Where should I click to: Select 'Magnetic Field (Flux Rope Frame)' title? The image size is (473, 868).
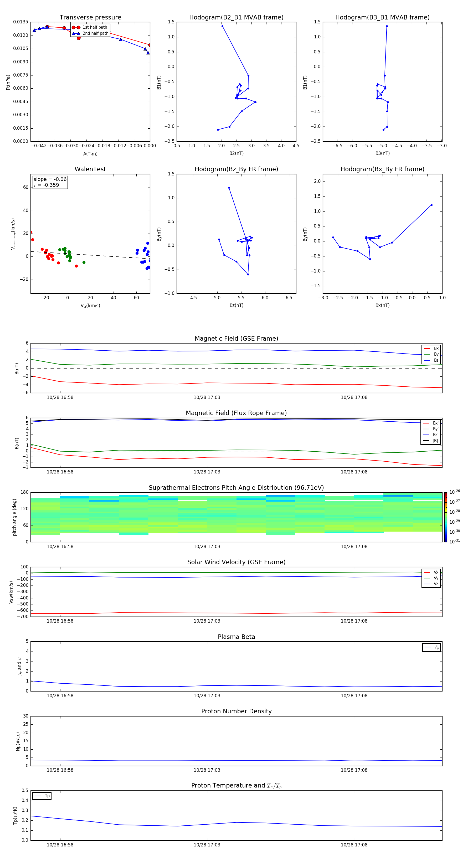tap(236, 413)
